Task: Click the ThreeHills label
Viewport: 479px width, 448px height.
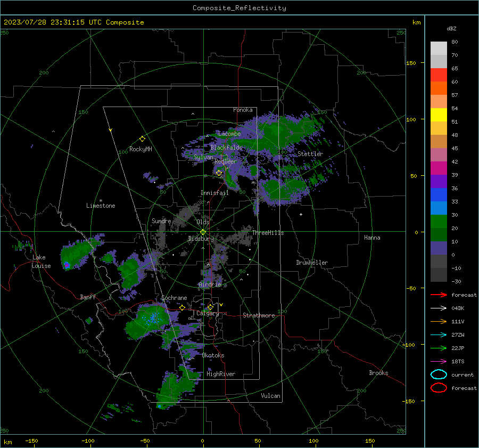Action: pos(268,233)
